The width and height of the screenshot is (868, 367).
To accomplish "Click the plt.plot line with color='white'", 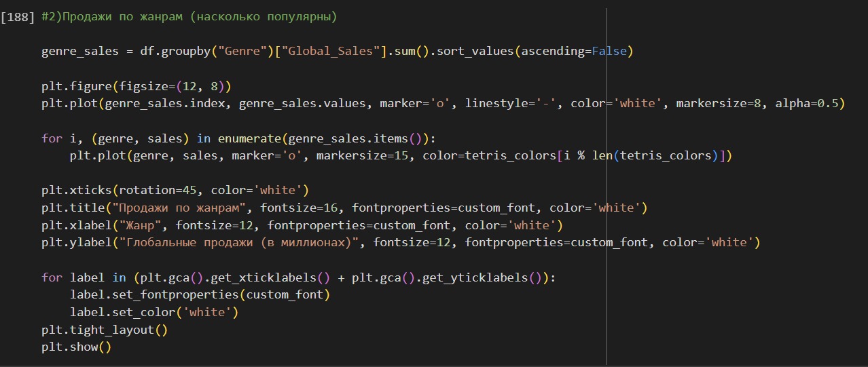I will coord(443,104).
